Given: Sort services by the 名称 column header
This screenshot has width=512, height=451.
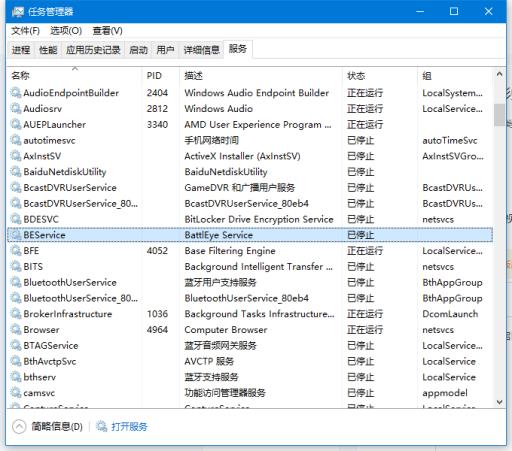Looking at the screenshot, I should coord(75,76).
